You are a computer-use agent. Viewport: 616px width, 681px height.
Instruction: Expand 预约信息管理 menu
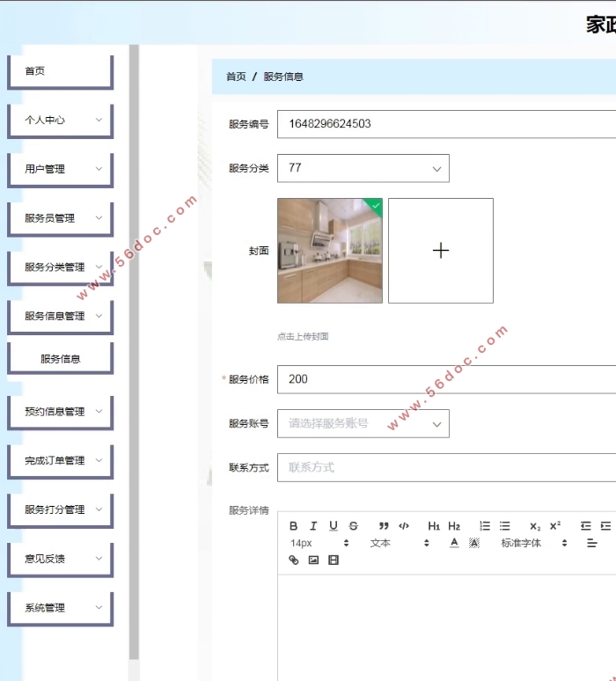click(61, 412)
